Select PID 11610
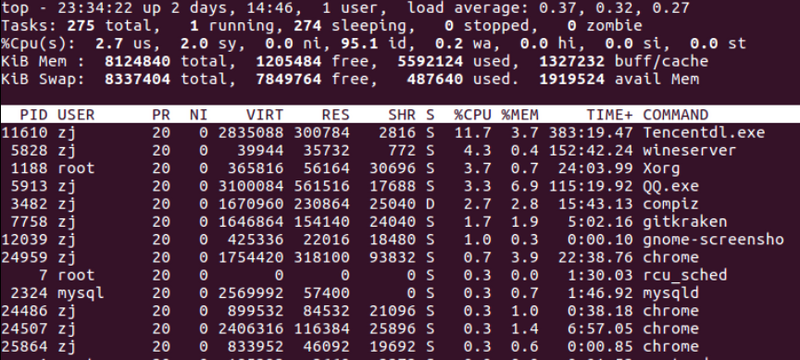Image resolution: width=800 pixels, height=360 pixels. tap(24, 133)
